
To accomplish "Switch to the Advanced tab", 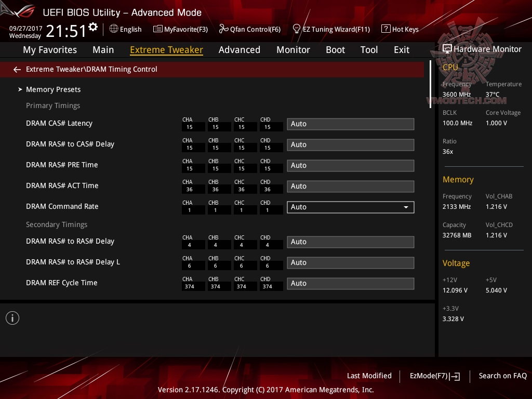I will (x=240, y=49).
